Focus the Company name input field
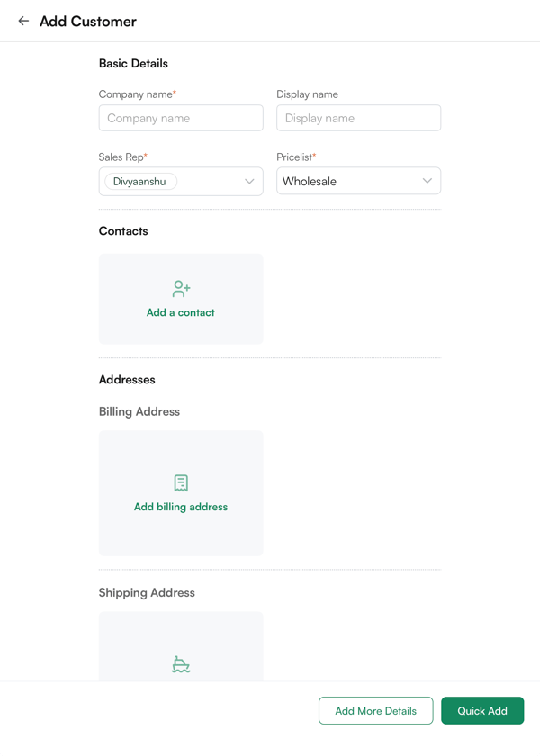The image size is (540, 756). pyautogui.click(x=180, y=118)
